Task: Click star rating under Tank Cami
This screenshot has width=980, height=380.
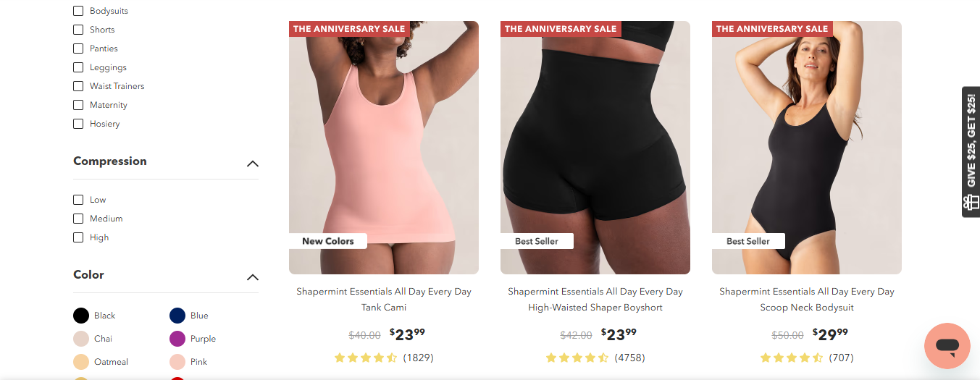Action: click(x=366, y=358)
